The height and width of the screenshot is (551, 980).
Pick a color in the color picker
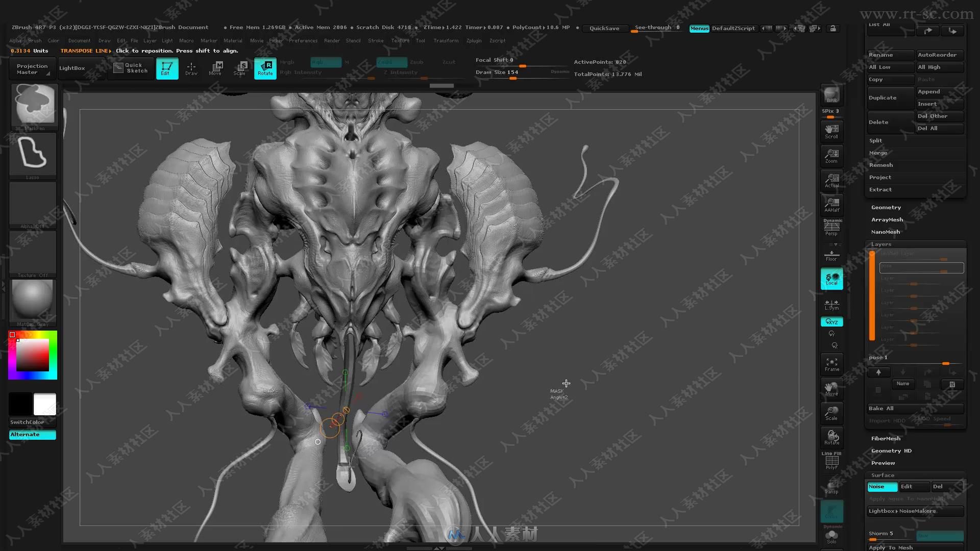pyautogui.click(x=33, y=355)
